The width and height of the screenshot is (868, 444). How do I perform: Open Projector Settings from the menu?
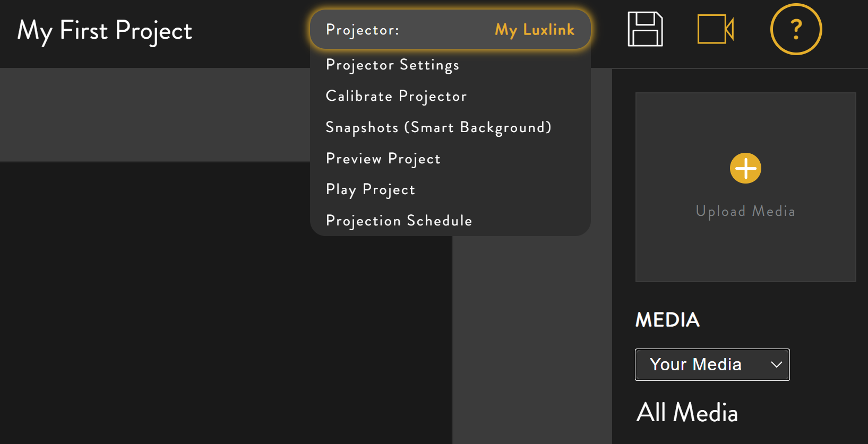(x=392, y=65)
